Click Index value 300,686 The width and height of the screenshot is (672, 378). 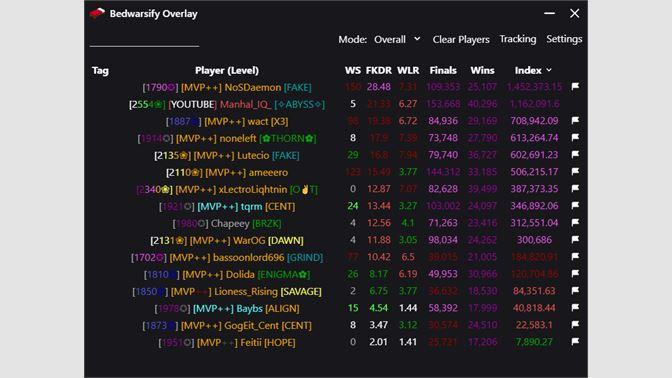pos(534,240)
